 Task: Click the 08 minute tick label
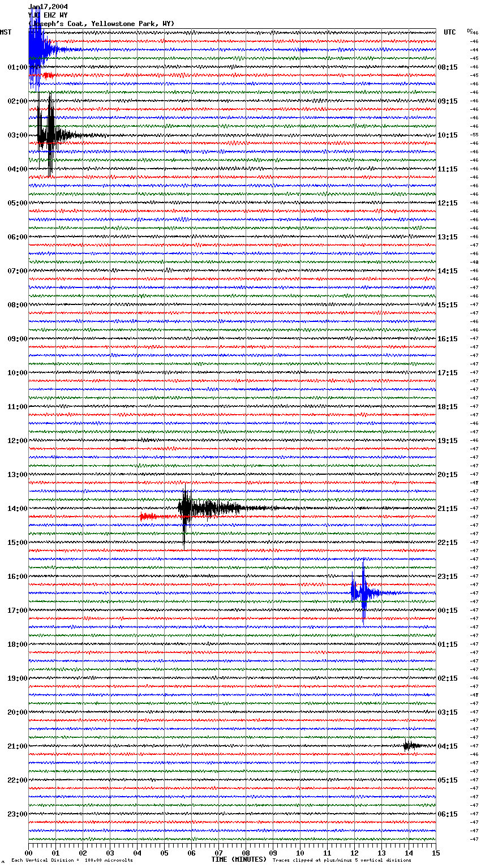246,852
